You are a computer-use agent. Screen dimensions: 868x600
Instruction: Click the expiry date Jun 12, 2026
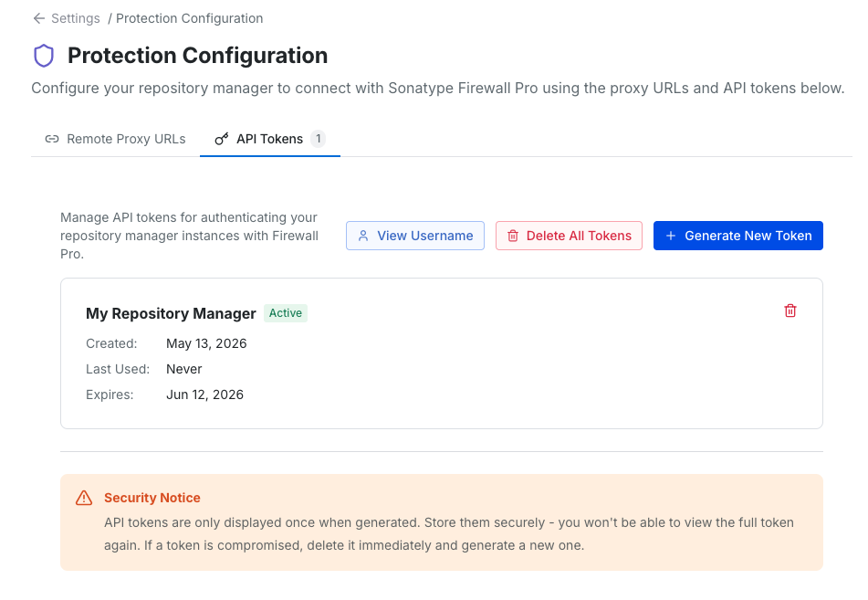204,395
